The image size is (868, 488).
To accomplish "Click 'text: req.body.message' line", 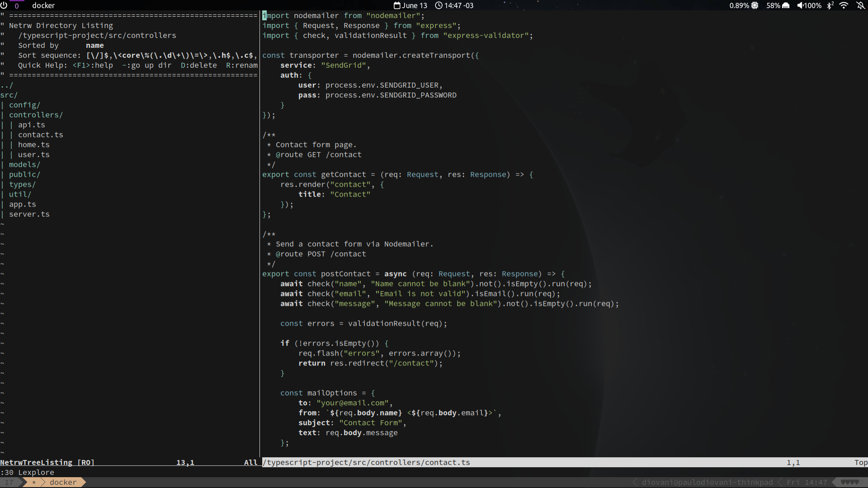I will pos(348,433).
